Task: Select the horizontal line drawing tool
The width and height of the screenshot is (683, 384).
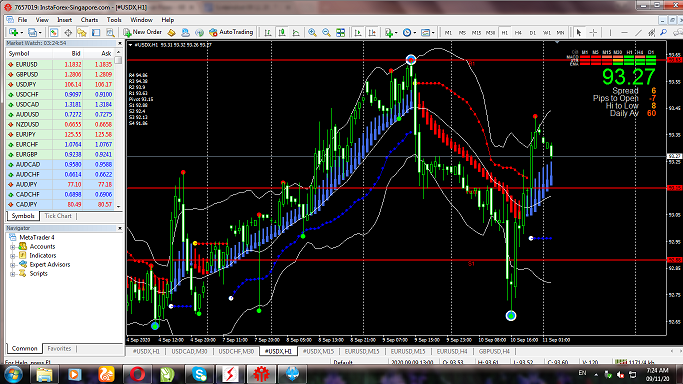Action: point(624,33)
